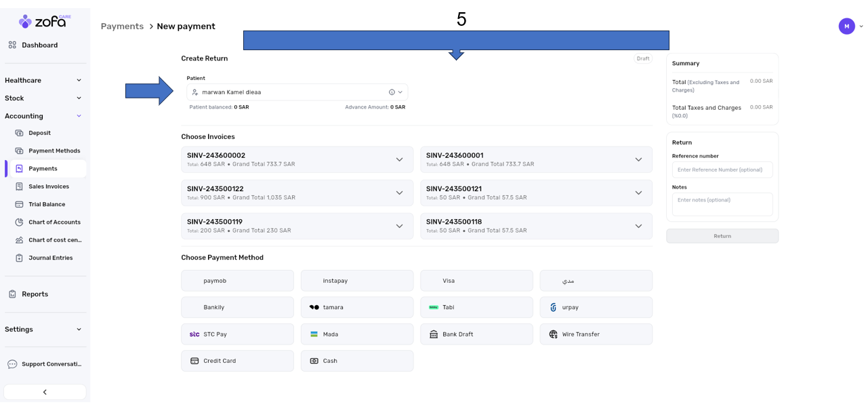Click the Deposit icon in sidebar
868x411 pixels.
click(x=19, y=133)
